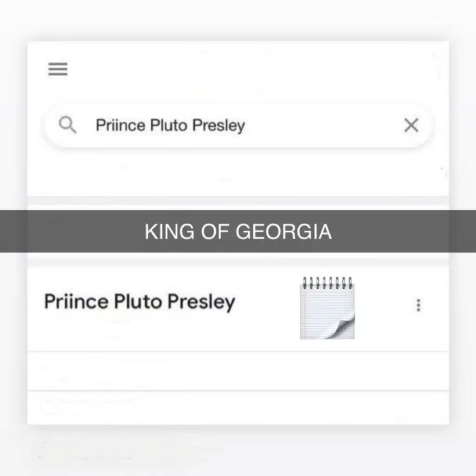Click the curled page corner on notepad
Image resolution: width=476 pixels, height=476 pixels.
tap(342, 327)
